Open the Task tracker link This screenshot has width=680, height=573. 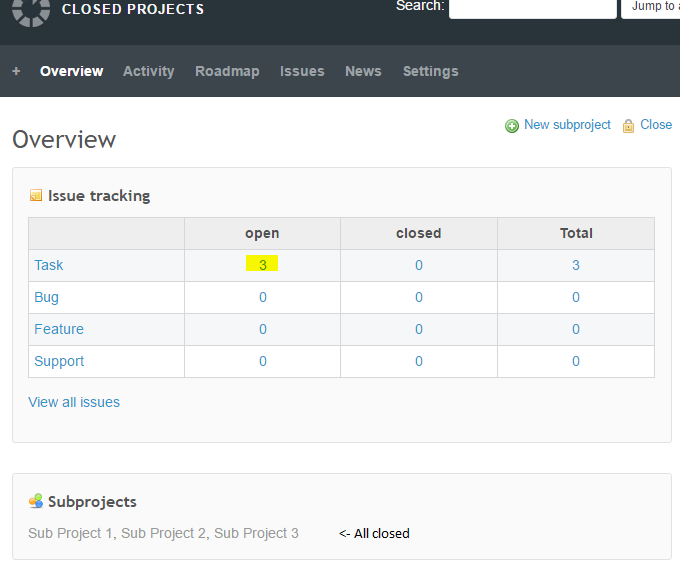coord(49,265)
